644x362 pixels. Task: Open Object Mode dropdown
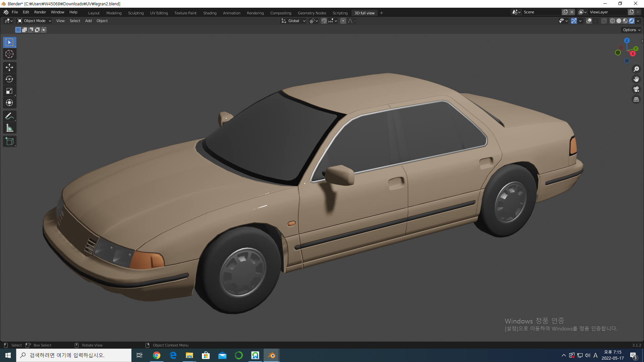point(34,21)
